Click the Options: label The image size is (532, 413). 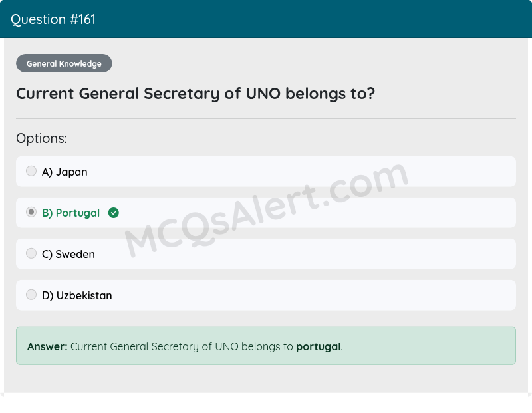pyautogui.click(x=41, y=138)
